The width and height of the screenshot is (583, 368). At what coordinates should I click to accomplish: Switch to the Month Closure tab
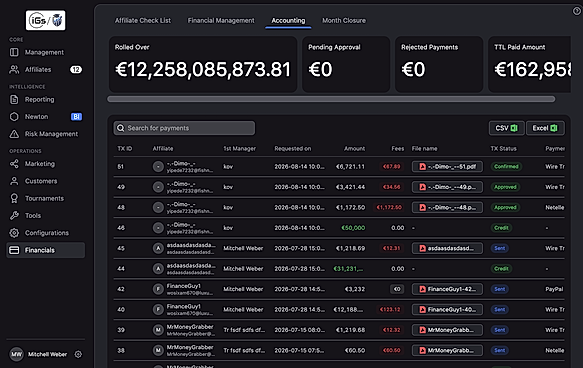tap(344, 20)
